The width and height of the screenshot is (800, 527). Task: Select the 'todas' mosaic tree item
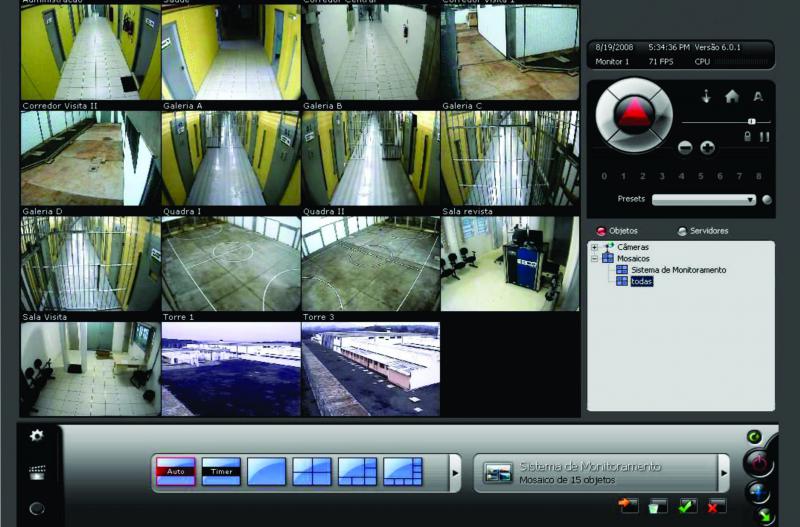[x=641, y=281]
